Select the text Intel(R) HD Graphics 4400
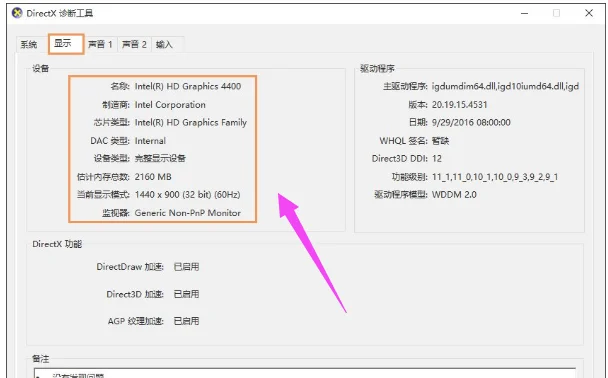The image size is (608, 378). (188, 86)
